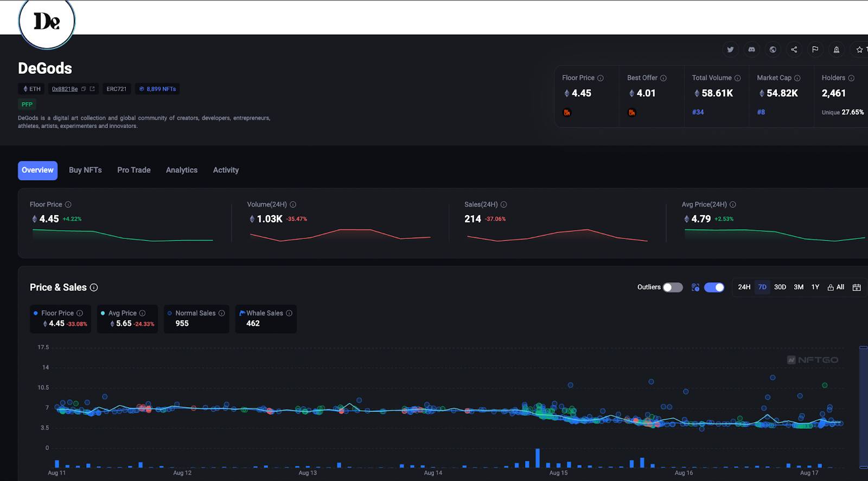
Task: Click info icon next to Total Volume
Action: pyautogui.click(x=737, y=78)
